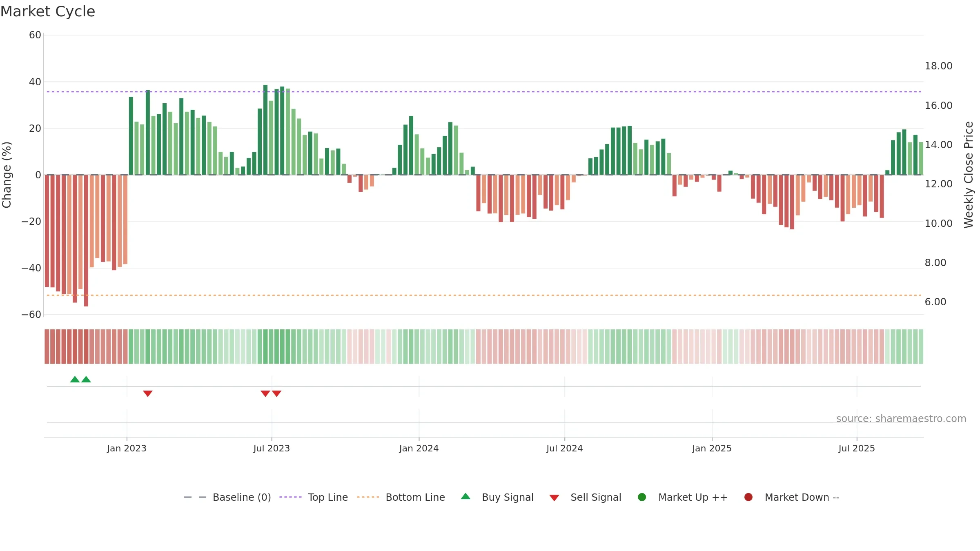Click the red sell signal marker after Jan 2023
Image resolution: width=980 pixels, height=551 pixels.
click(148, 393)
